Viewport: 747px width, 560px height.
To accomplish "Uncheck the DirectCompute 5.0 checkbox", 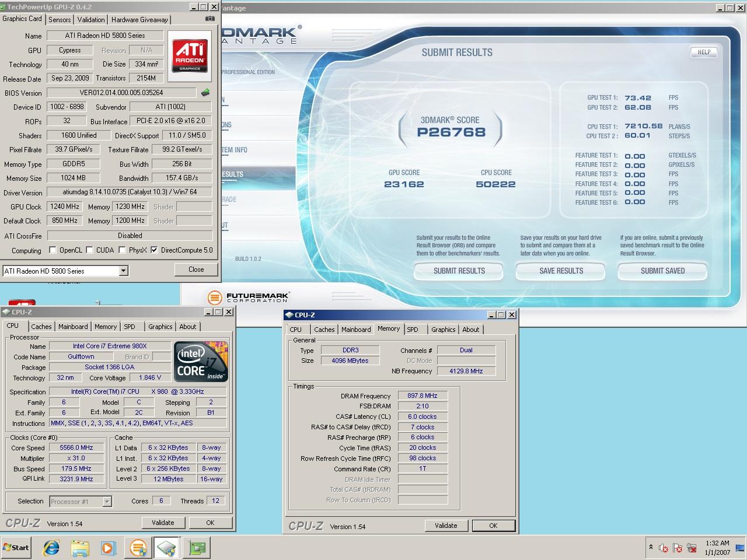I will (x=154, y=250).
